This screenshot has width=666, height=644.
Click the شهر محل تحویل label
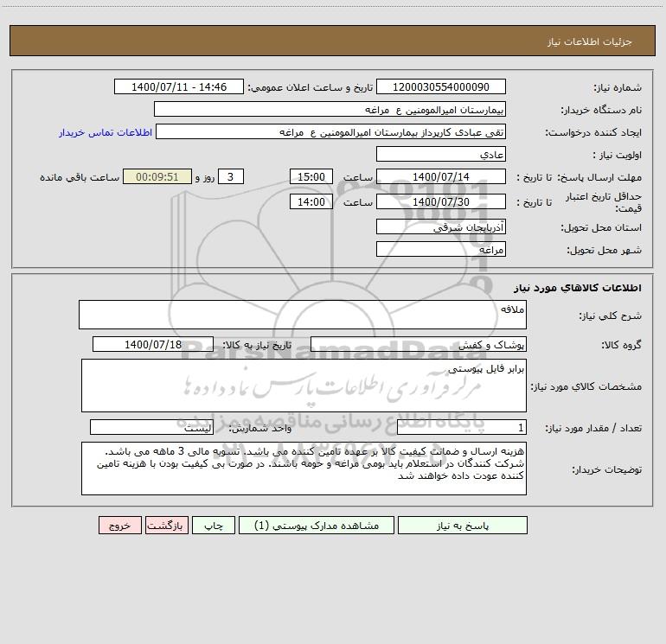coord(604,250)
